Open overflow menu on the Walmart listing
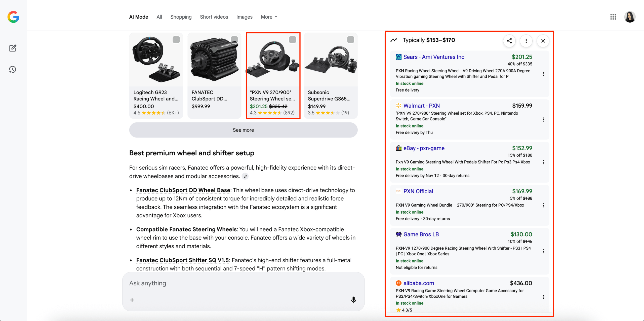Screen dimensions: 644x321 [544, 119]
